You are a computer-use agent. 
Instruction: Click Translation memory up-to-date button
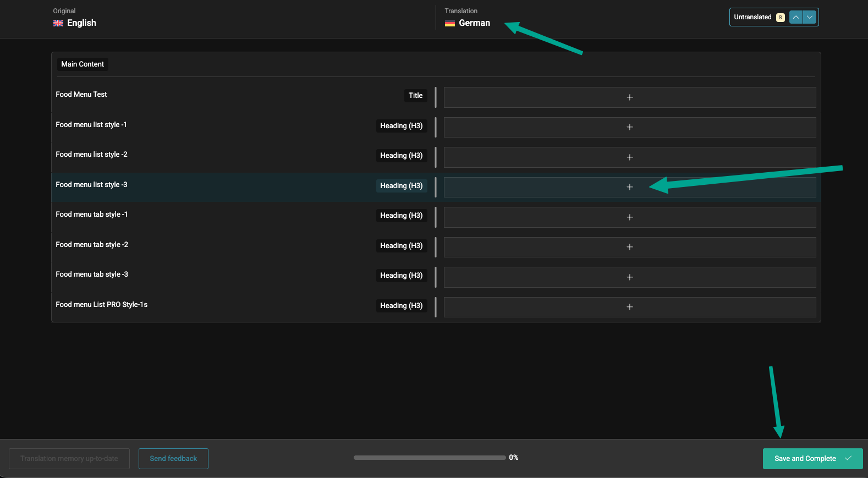pyautogui.click(x=69, y=459)
